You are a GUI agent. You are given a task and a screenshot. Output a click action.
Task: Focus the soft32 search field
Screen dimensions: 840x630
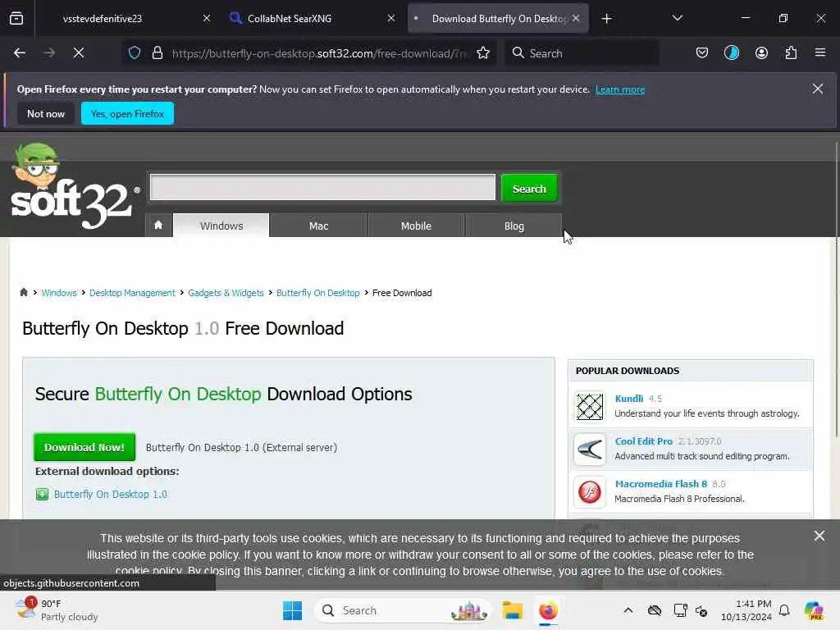pyautogui.click(x=323, y=187)
